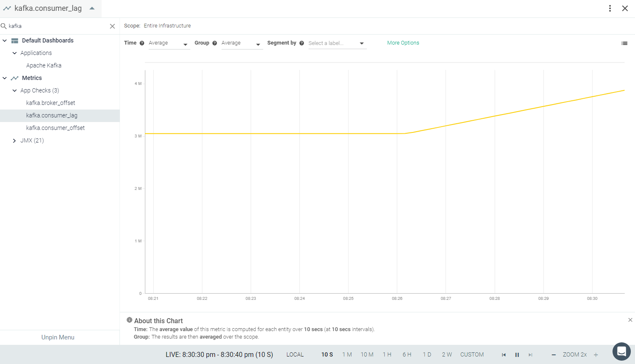Select the kafka.broker_offset metric
The height and width of the screenshot is (364, 635).
pos(51,103)
